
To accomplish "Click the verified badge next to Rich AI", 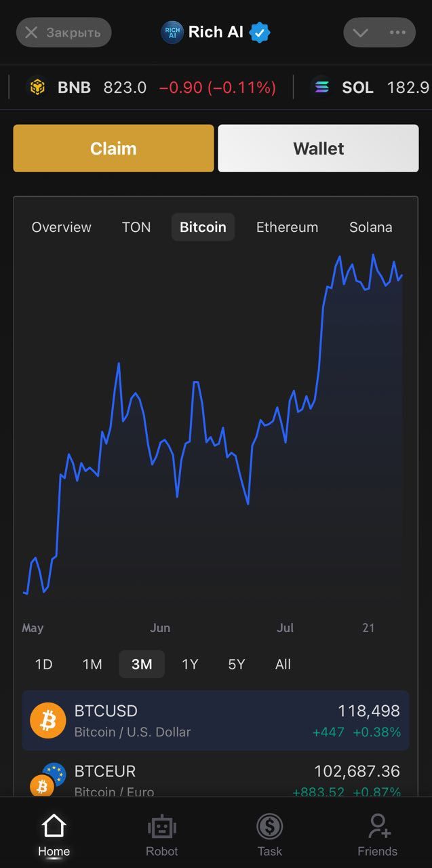I will click(258, 32).
